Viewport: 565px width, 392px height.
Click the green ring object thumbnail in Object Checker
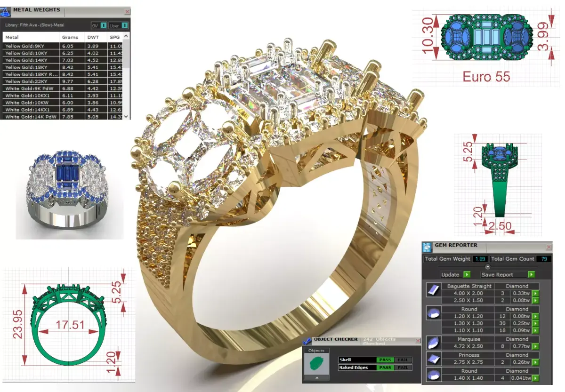316,364
